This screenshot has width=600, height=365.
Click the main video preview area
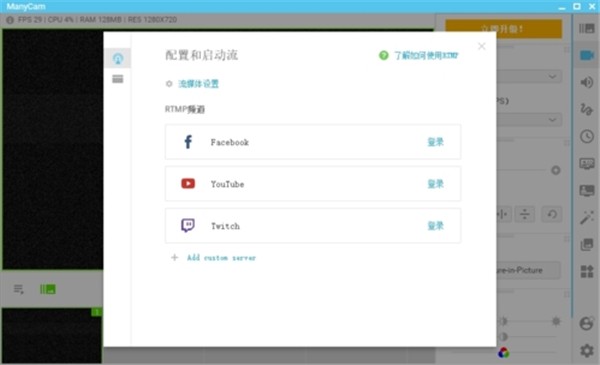tap(53, 149)
